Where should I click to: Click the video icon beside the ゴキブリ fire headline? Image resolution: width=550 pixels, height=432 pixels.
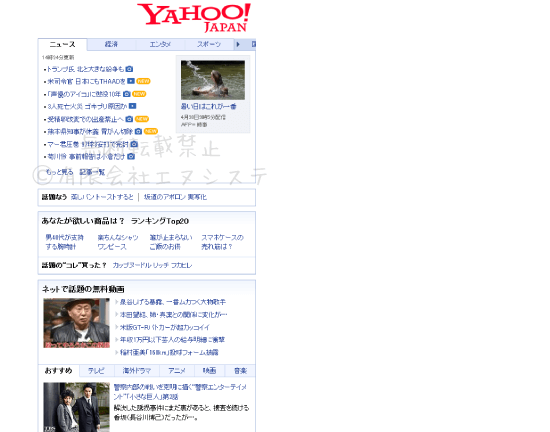(x=132, y=106)
